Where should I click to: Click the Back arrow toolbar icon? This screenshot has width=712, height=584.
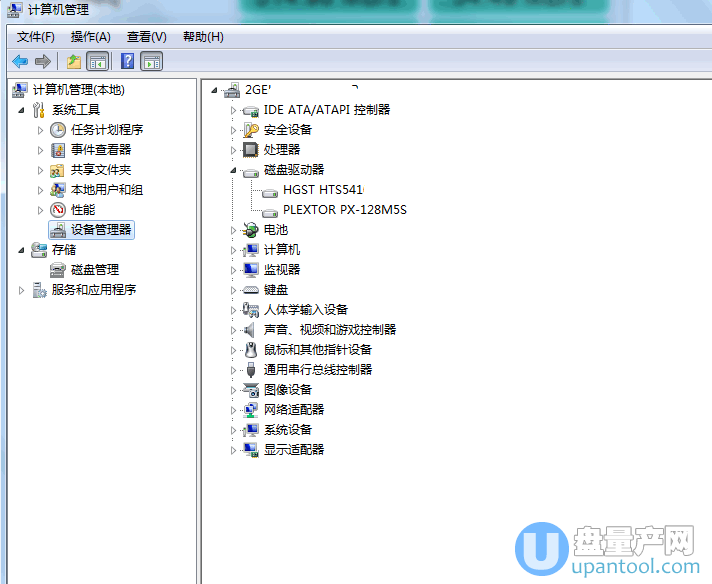(20, 62)
